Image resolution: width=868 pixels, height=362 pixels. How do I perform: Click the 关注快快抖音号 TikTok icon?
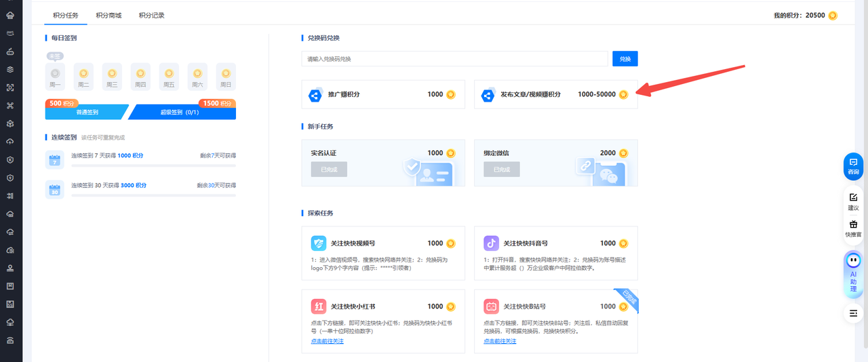click(x=491, y=243)
